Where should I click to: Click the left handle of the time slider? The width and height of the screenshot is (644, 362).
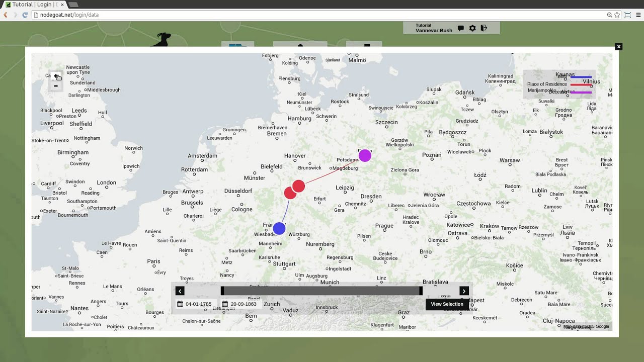[222, 291]
